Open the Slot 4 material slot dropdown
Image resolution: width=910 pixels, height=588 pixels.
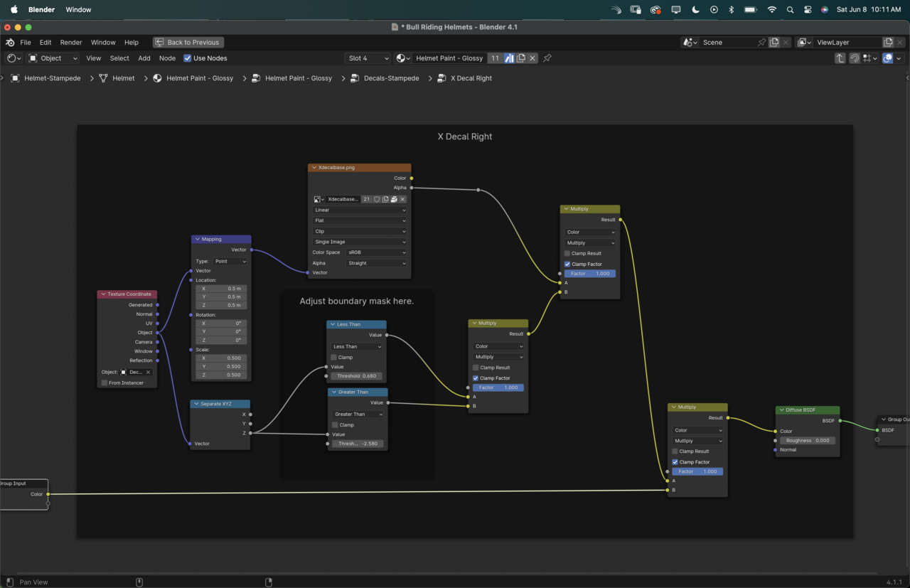coord(368,58)
